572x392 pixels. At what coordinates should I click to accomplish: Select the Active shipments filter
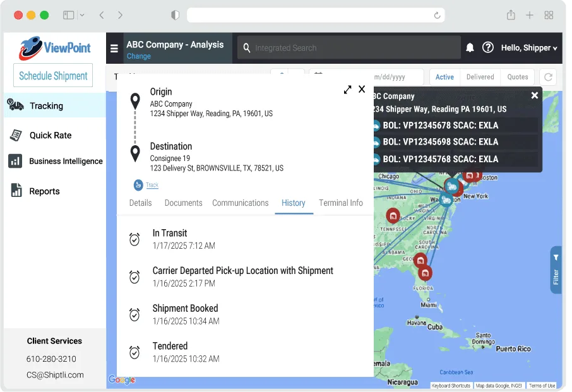[444, 77]
